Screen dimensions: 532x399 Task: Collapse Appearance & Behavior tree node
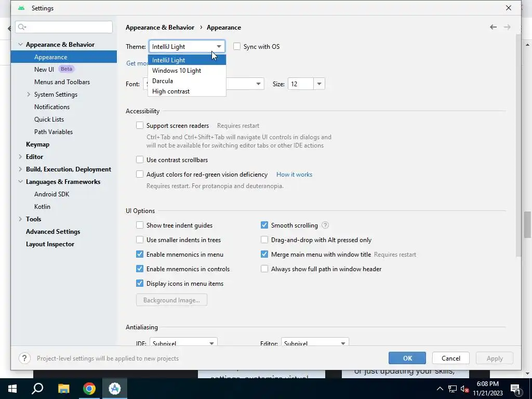click(20, 45)
